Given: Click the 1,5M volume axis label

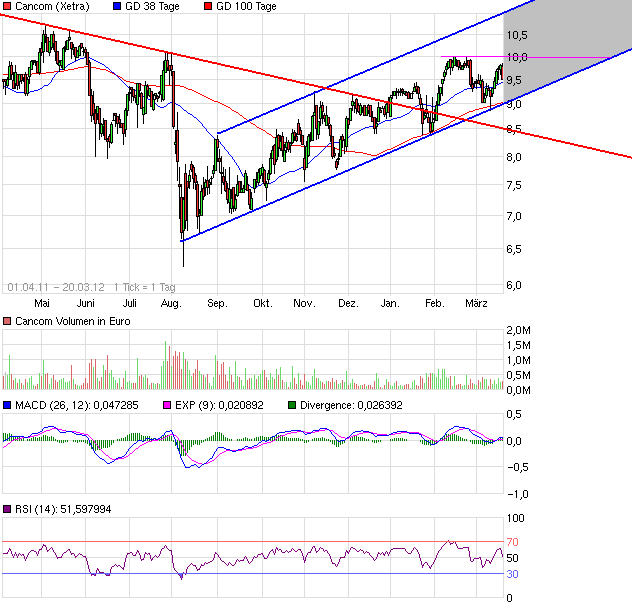Looking at the screenshot, I should (518, 345).
